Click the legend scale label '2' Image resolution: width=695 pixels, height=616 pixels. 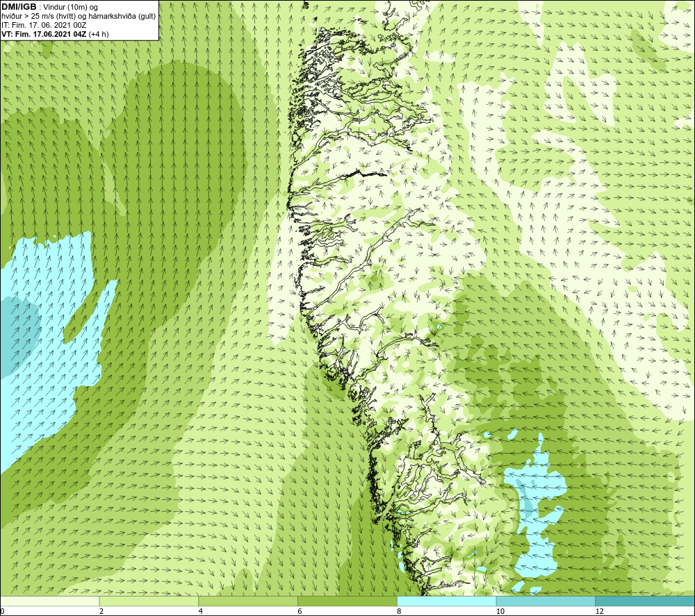[101, 612]
